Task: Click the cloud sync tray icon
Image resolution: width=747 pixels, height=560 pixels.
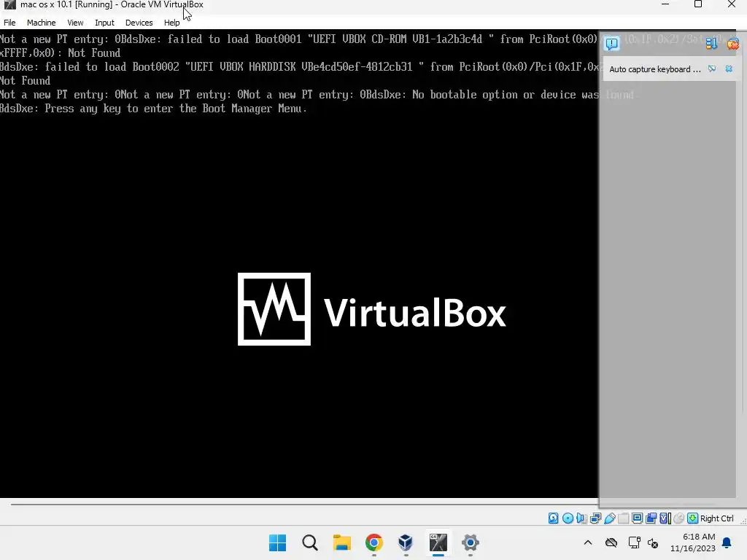Action: coord(611,542)
